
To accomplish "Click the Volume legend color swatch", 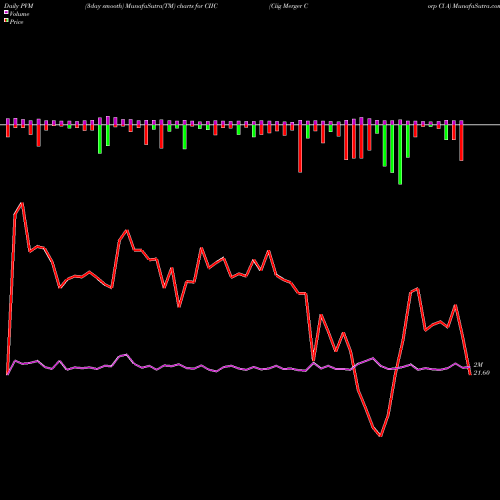I will (x=6, y=13).
